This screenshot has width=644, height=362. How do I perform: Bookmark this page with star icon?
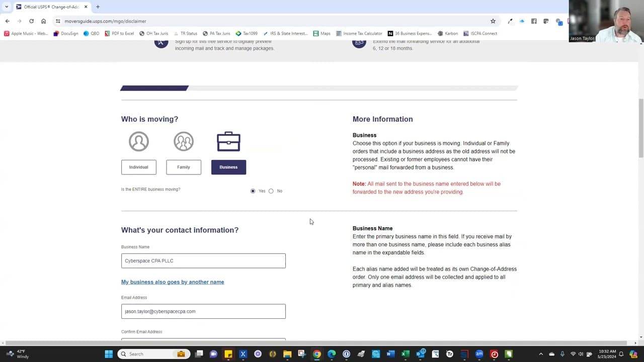tap(493, 21)
